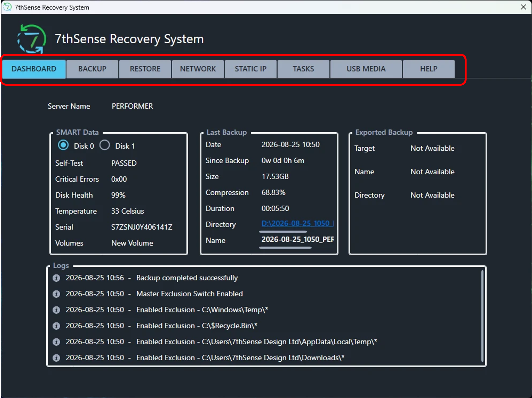Screen dimensions: 532x398
Task: Click info icon for Master Exclusion Switch log
Action: [x=56, y=294]
